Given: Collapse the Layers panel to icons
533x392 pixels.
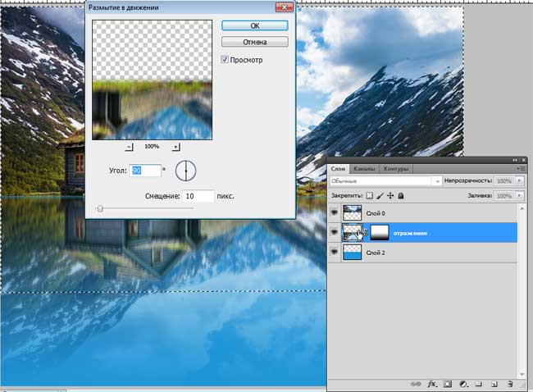Looking at the screenshot, I should [x=515, y=160].
